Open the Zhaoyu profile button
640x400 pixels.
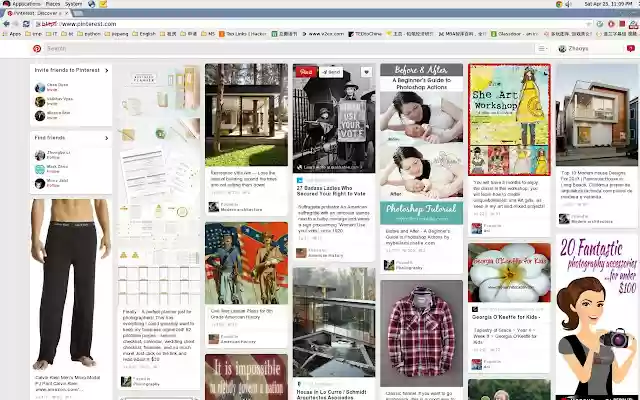[x=573, y=49]
